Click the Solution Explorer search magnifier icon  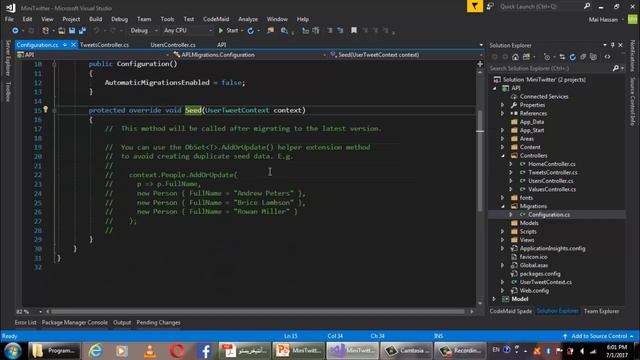(x=616, y=69)
